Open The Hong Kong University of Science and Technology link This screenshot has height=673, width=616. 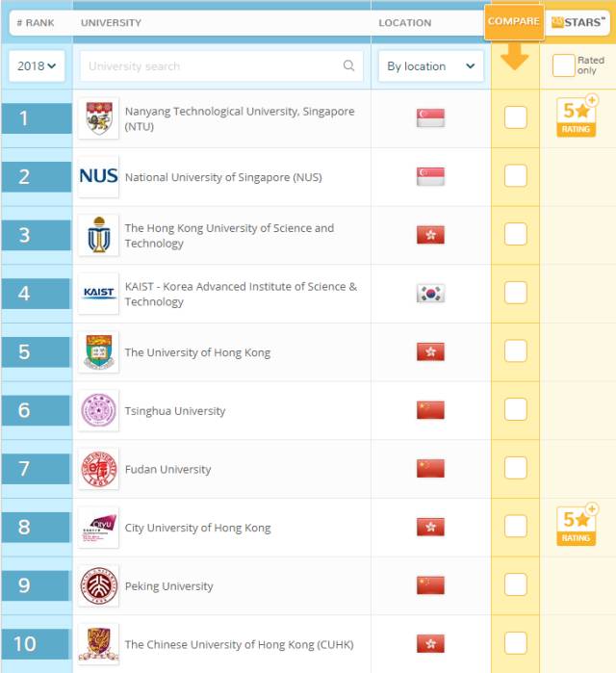pos(229,236)
